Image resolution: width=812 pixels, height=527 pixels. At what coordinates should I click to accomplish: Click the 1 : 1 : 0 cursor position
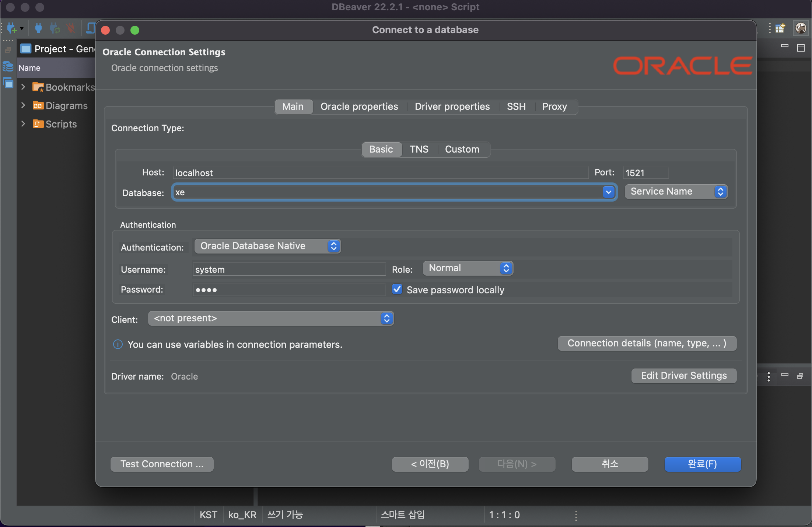coord(504,515)
